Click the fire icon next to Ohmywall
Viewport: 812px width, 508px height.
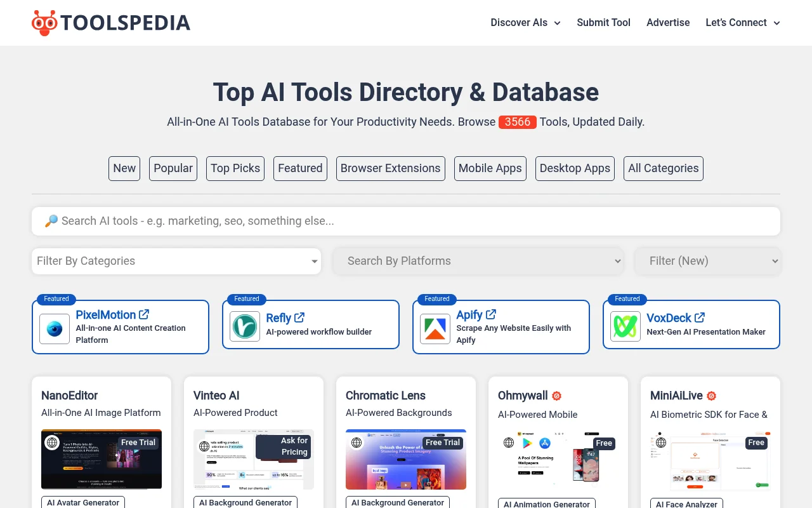coord(556,395)
